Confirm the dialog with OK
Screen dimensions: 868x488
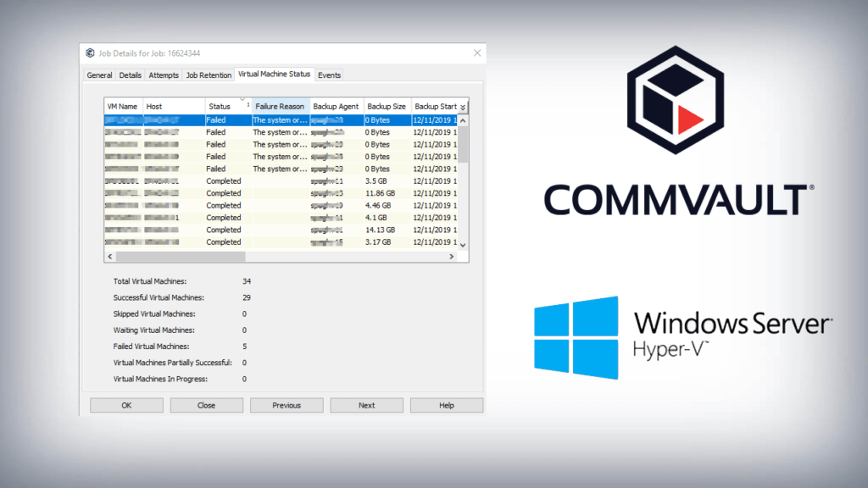coord(125,405)
